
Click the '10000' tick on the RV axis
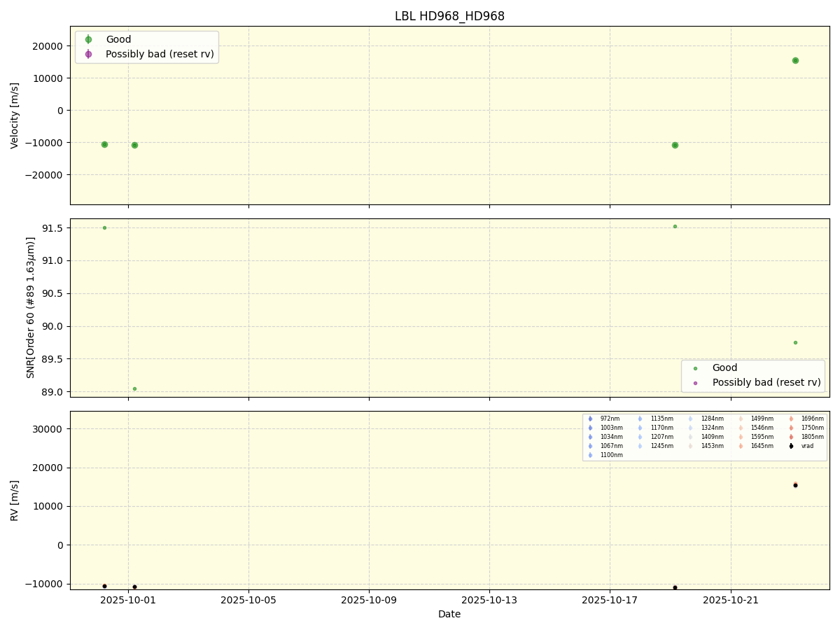(x=50, y=507)
